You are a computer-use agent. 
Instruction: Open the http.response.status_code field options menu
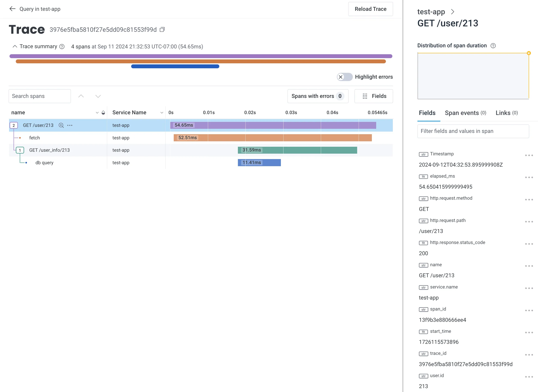[529, 244]
